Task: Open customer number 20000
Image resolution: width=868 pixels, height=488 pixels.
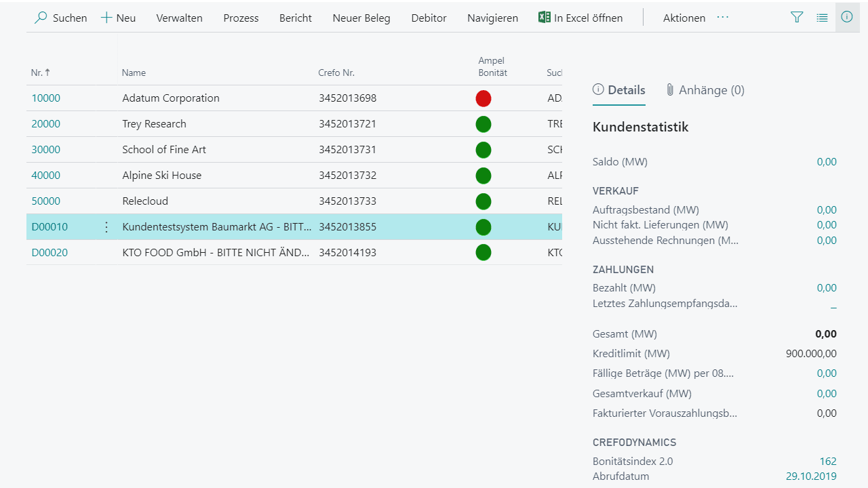Action: coord(46,124)
